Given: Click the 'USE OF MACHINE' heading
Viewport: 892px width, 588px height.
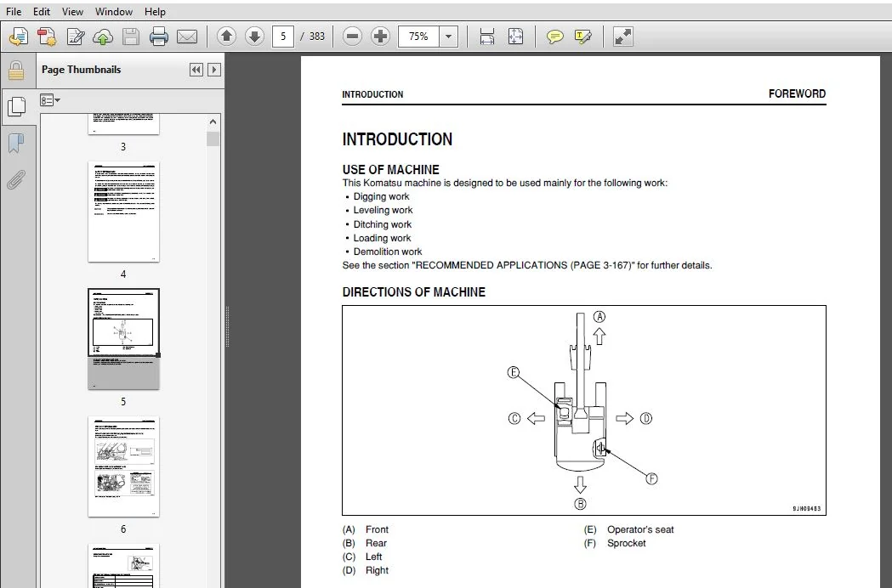Looking at the screenshot, I should tap(390, 169).
